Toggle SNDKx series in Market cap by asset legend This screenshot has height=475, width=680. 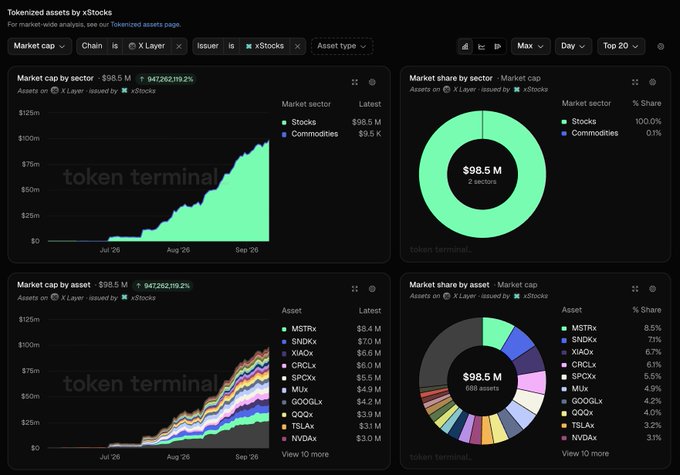coord(331,341)
